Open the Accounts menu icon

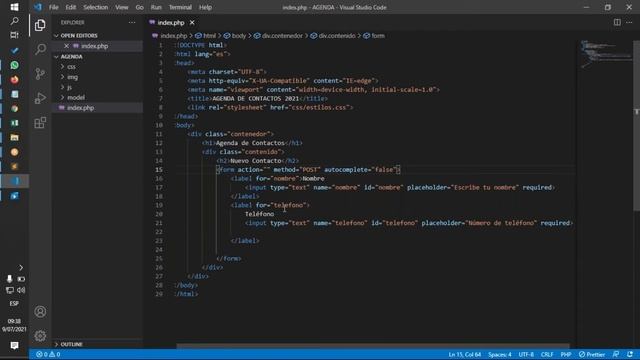[40, 311]
